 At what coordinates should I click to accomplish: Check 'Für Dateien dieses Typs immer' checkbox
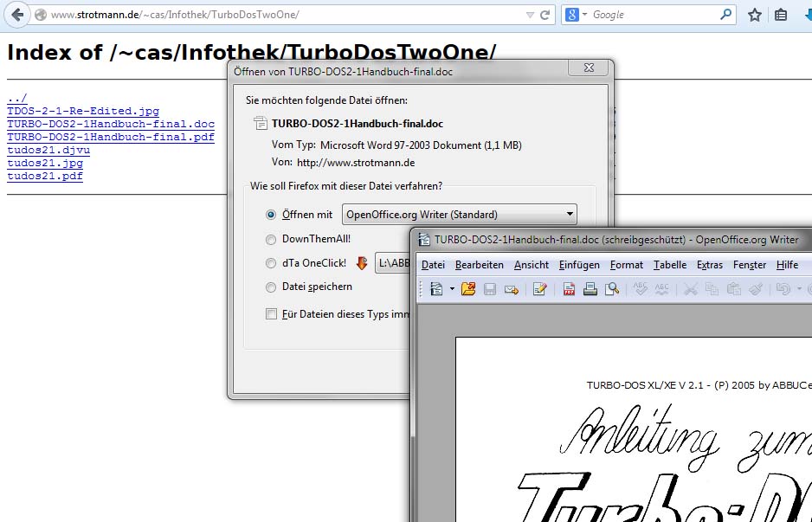[271, 314]
